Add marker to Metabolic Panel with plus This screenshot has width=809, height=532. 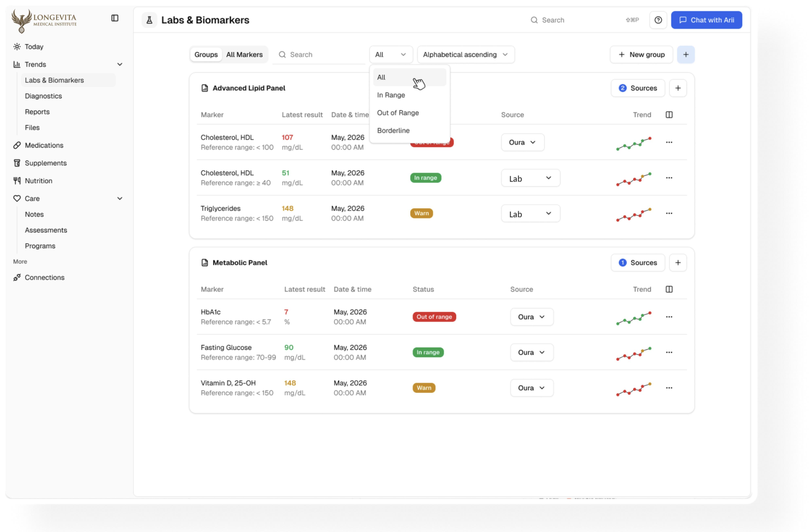tap(678, 263)
